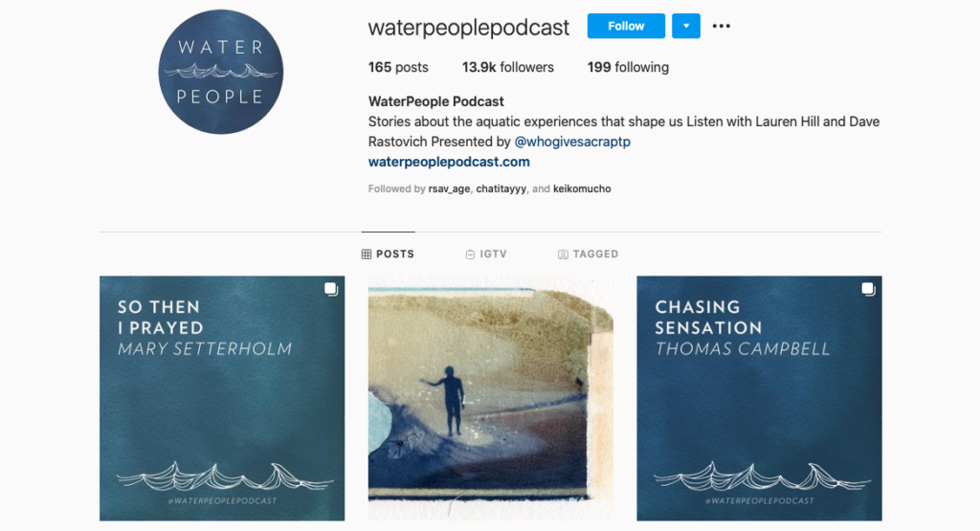Screen dimensions: 980x531
Task: Select the POSTS tab
Action: pyautogui.click(x=389, y=254)
